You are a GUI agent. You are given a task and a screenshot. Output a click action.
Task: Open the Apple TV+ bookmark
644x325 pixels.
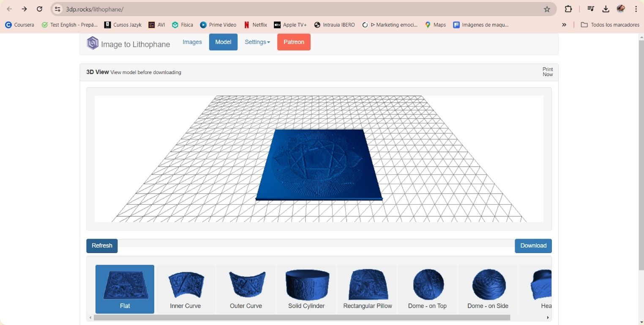290,25
